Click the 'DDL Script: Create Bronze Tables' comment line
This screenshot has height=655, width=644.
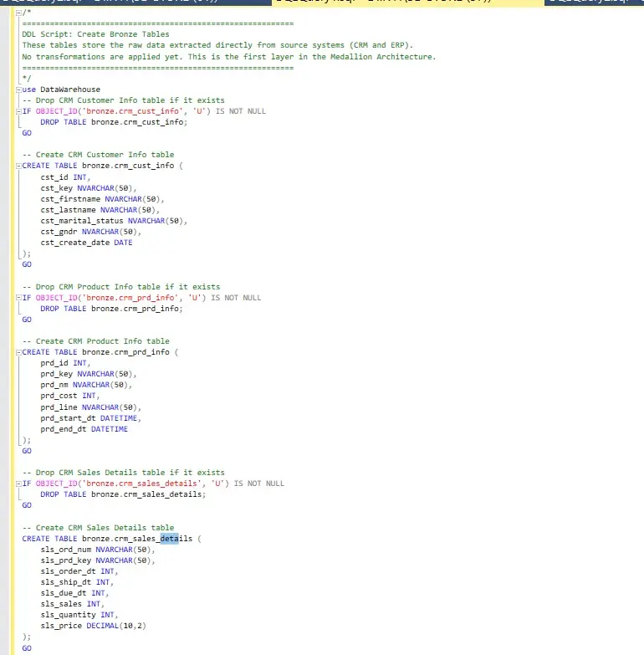pyautogui.click(x=95, y=34)
